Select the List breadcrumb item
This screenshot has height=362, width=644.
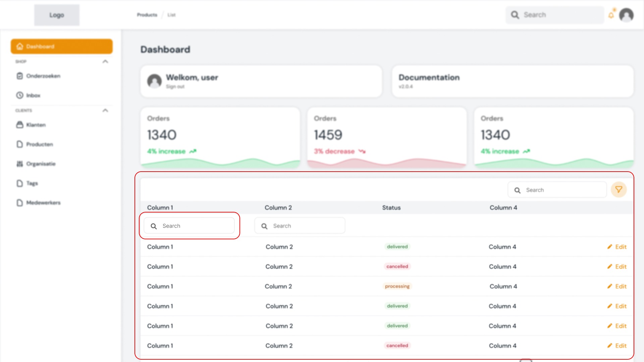click(171, 15)
